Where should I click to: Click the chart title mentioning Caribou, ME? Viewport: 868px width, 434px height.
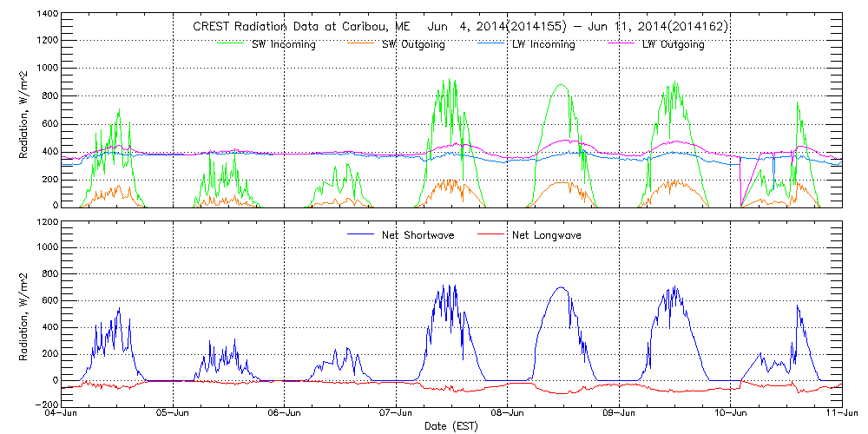(x=460, y=27)
